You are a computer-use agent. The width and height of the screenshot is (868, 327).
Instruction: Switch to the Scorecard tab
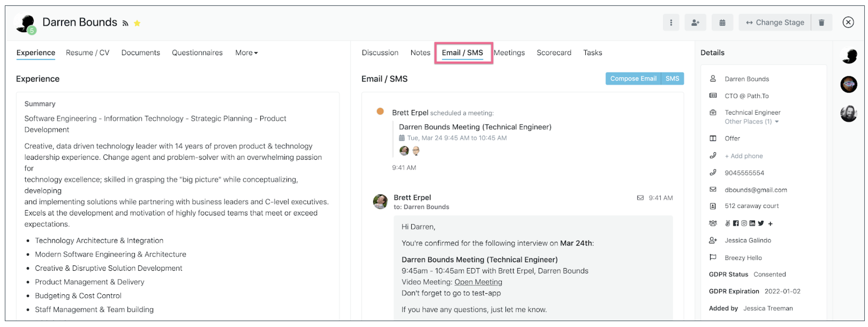pos(554,53)
